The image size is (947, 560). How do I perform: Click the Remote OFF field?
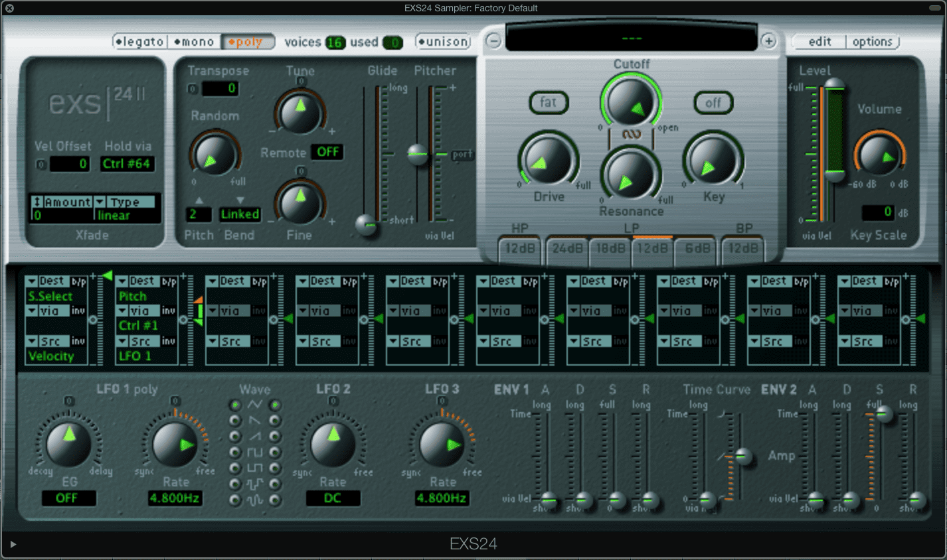coord(328,152)
